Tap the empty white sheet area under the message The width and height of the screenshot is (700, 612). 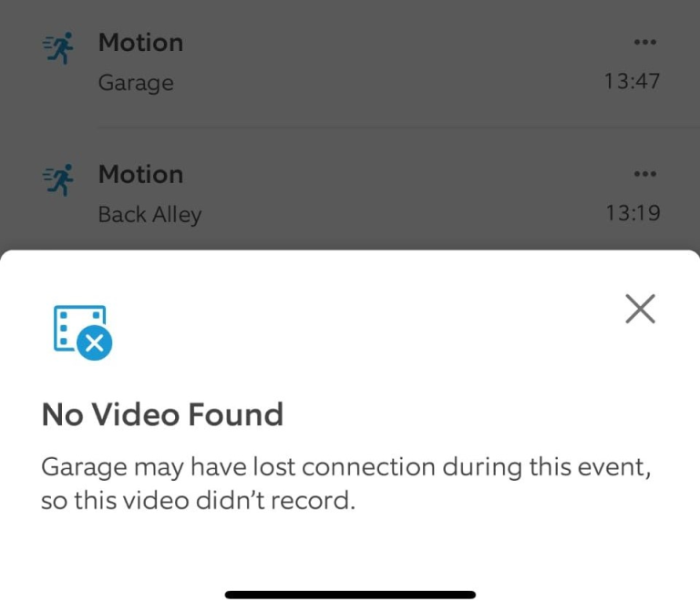click(x=350, y=551)
